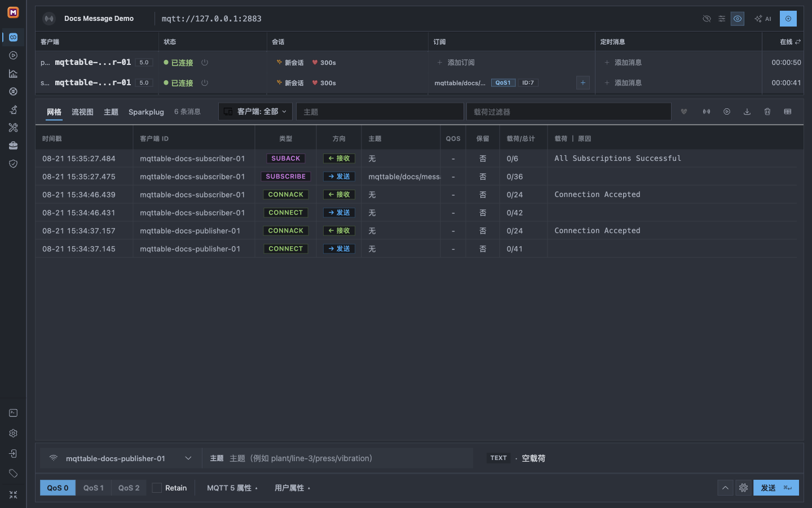Select QoS 0 option
This screenshot has height=508, width=812.
coord(58,488)
